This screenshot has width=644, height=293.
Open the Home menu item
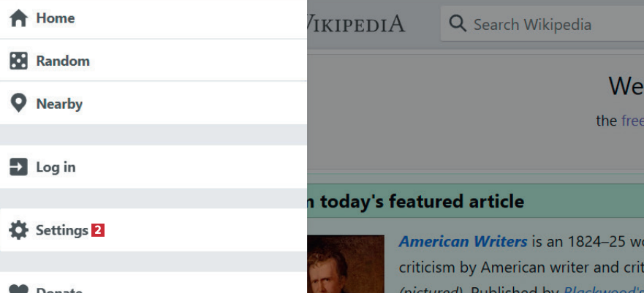click(56, 18)
